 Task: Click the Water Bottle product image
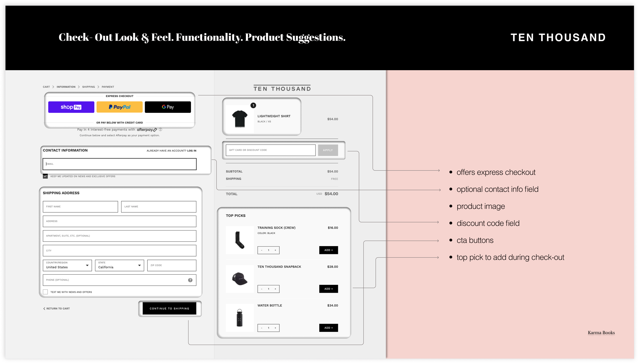tap(240, 318)
